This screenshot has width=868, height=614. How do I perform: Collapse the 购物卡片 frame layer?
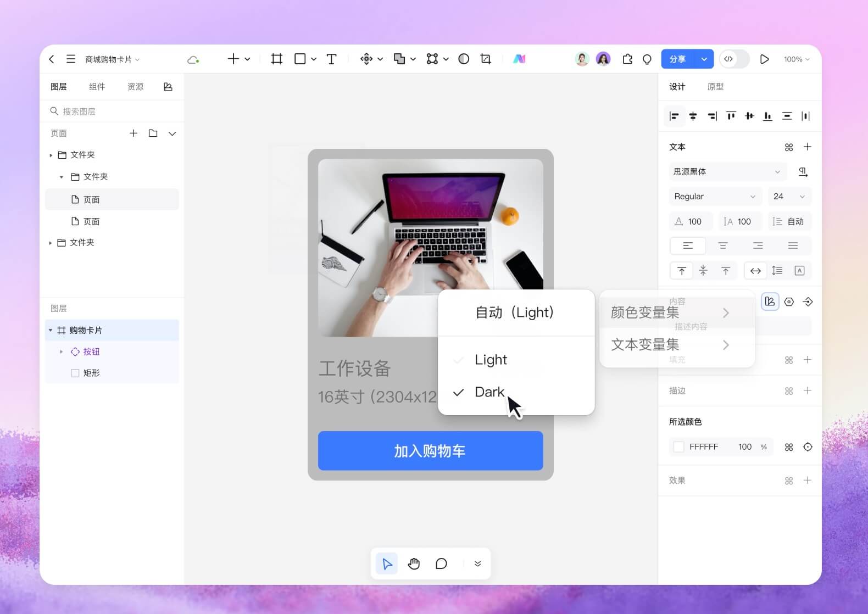coord(51,330)
